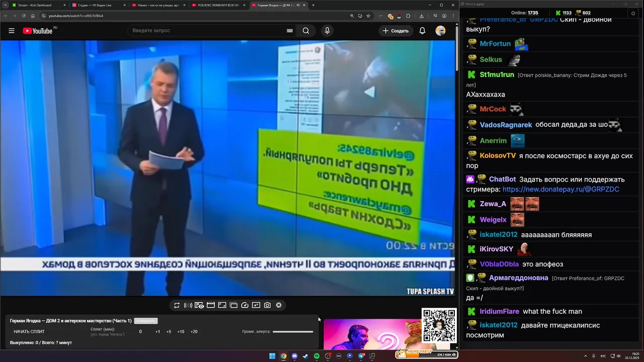Screen dimensions: 644x362
Task: Open Steam from the taskbar
Action: pos(305,356)
